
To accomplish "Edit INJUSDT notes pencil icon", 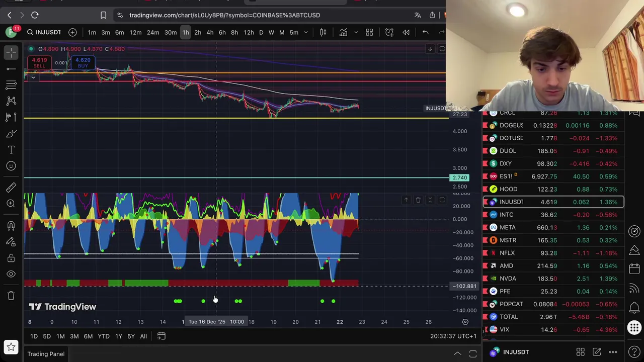I will (x=597, y=352).
